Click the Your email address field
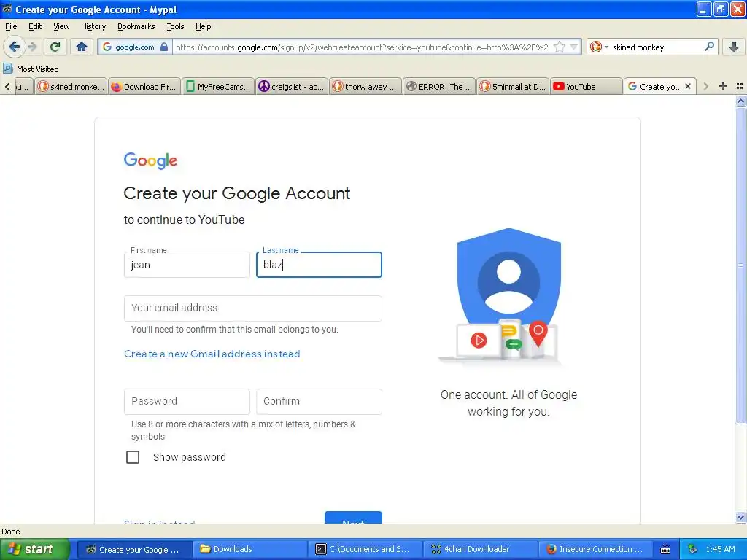Image resolution: width=747 pixels, height=560 pixels. pyautogui.click(x=252, y=308)
